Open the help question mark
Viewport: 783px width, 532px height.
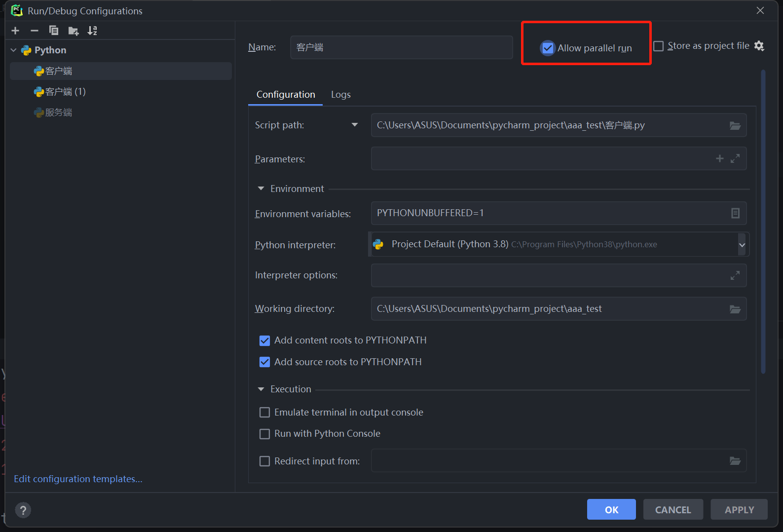tap(23, 510)
